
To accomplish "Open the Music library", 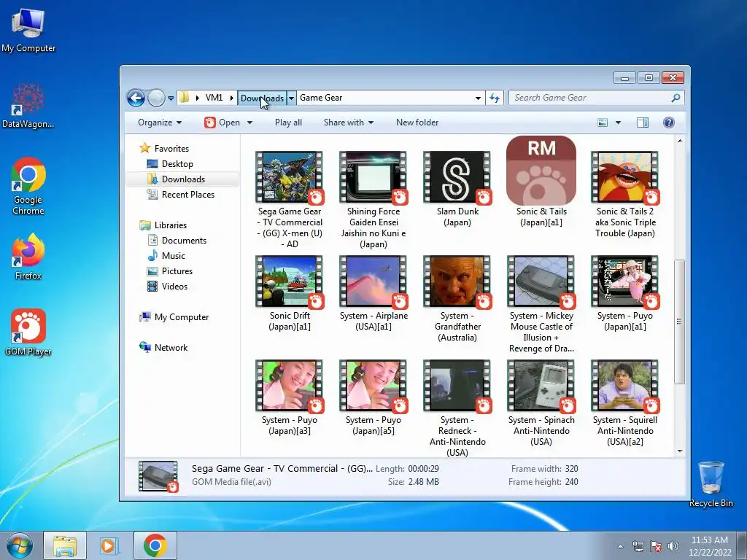I will [x=174, y=256].
